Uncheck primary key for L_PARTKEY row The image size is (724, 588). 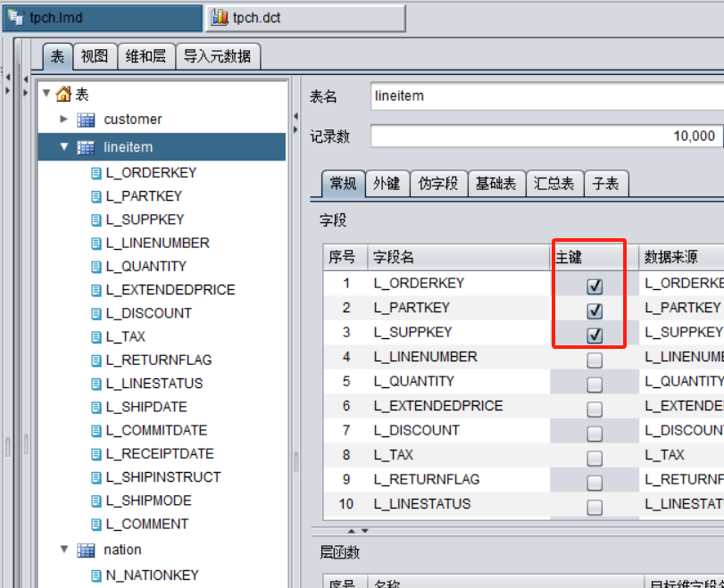click(x=595, y=311)
